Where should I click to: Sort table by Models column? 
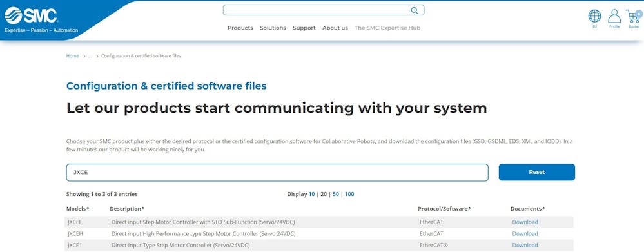pyautogui.click(x=77, y=208)
